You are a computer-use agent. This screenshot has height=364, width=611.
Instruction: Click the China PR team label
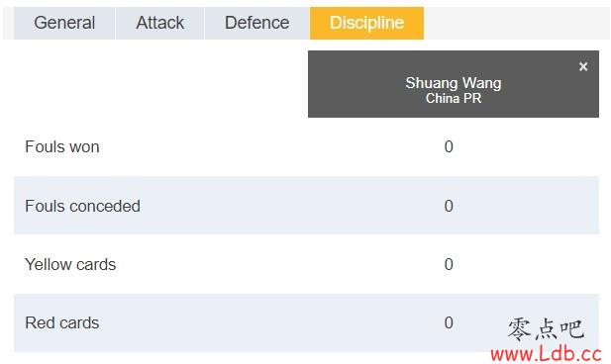point(454,98)
